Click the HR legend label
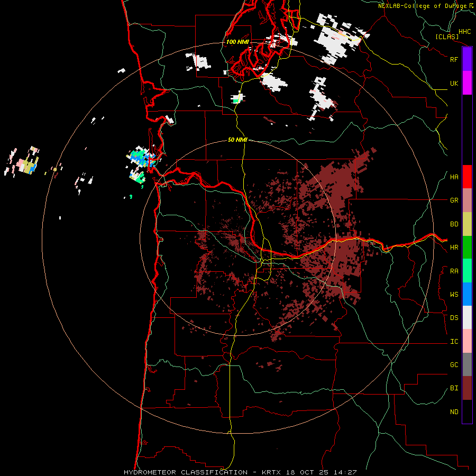The width and height of the screenshot is (476, 476). pyautogui.click(x=454, y=248)
